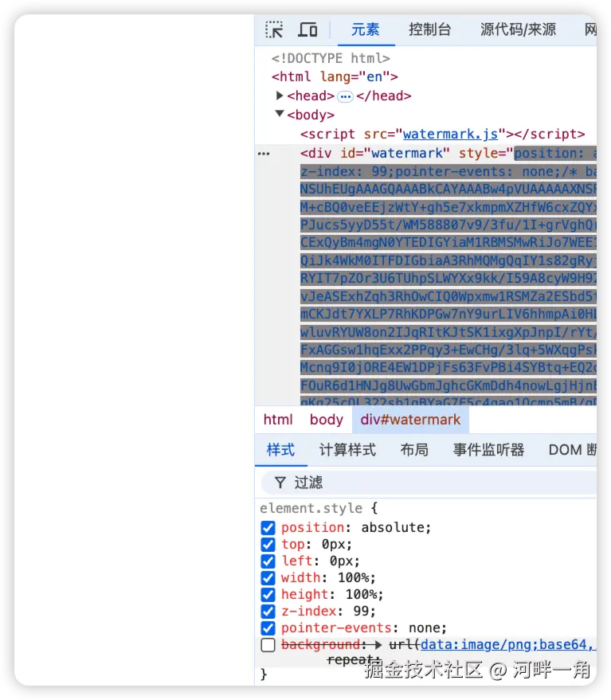
Task: Click the head ellipsis expand badge
Action: pyautogui.click(x=345, y=96)
